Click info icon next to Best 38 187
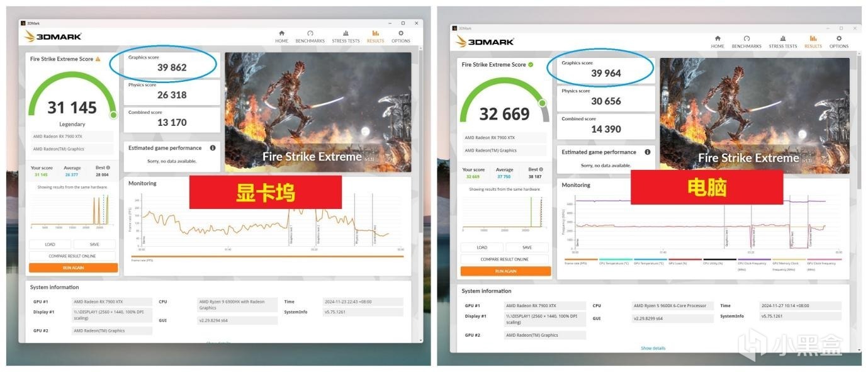The width and height of the screenshot is (868, 372). pyautogui.click(x=541, y=169)
